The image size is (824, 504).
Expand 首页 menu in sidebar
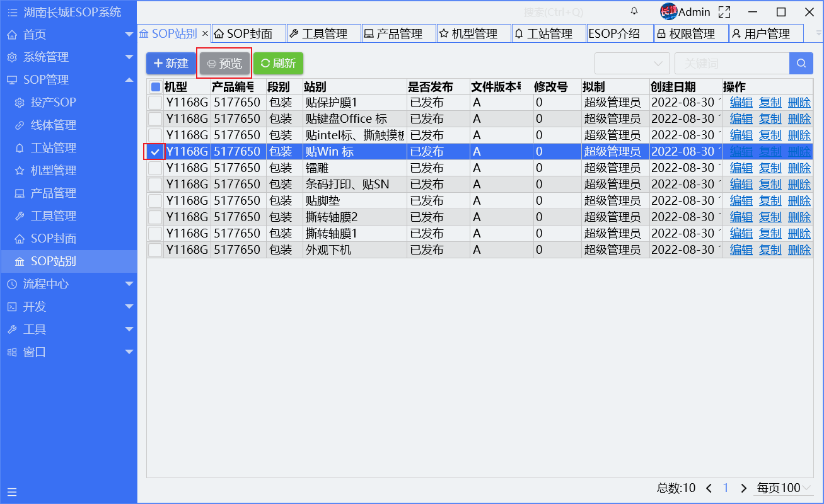pyautogui.click(x=68, y=34)
